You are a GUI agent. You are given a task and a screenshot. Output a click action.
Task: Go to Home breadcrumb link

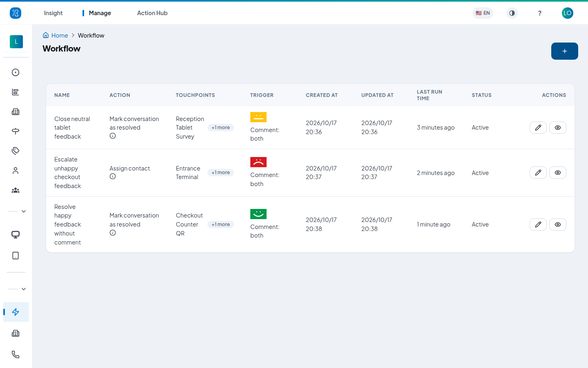56,36
